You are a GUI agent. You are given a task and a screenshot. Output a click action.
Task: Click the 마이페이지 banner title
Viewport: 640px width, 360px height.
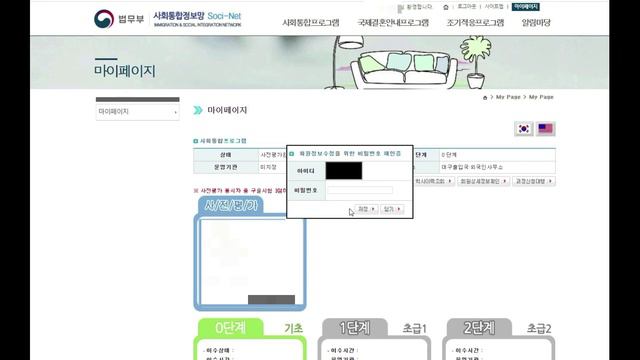125,71
